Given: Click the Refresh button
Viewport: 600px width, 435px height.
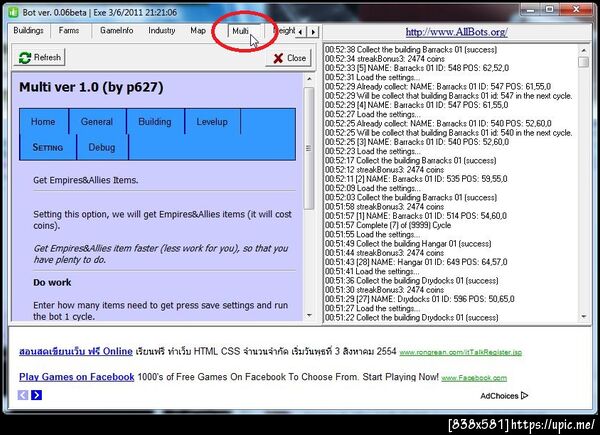Looking at the screenshot, I should (x=40, y=57).
